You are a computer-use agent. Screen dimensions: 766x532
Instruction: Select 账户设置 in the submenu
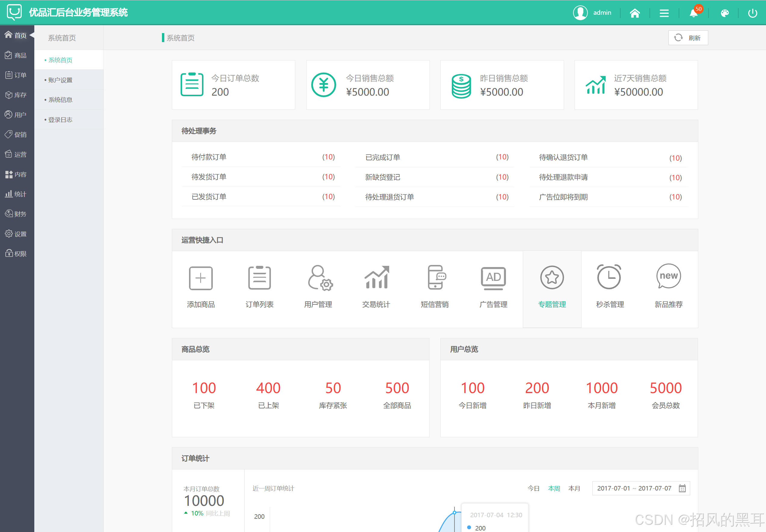click(x=60, y=80)
